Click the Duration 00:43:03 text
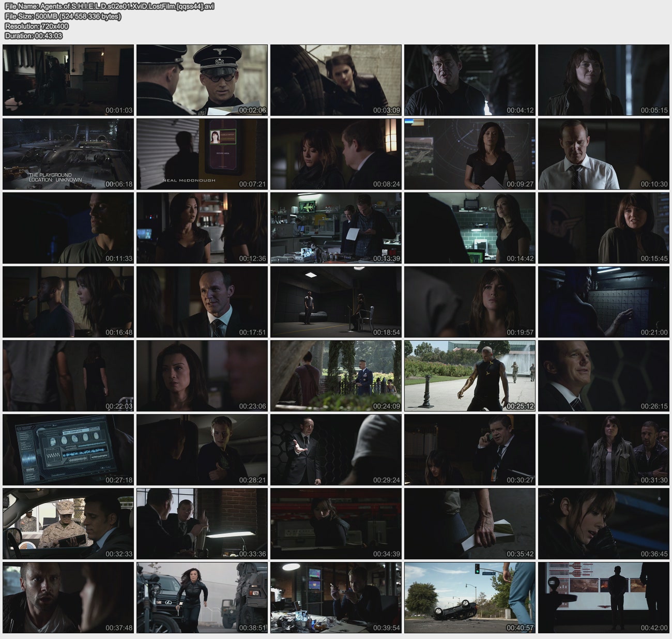This screenshot has height=639, width=672. coord(34,36)
